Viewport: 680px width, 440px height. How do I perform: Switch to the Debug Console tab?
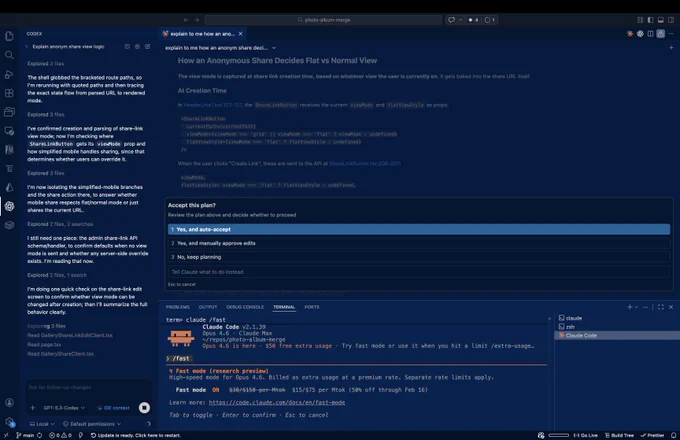tap(245, 307)
